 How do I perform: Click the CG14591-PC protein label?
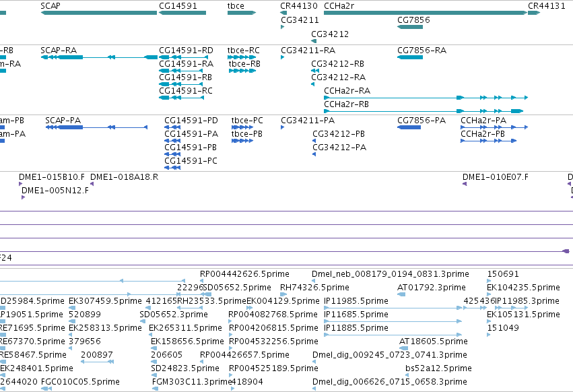point(191,161)
